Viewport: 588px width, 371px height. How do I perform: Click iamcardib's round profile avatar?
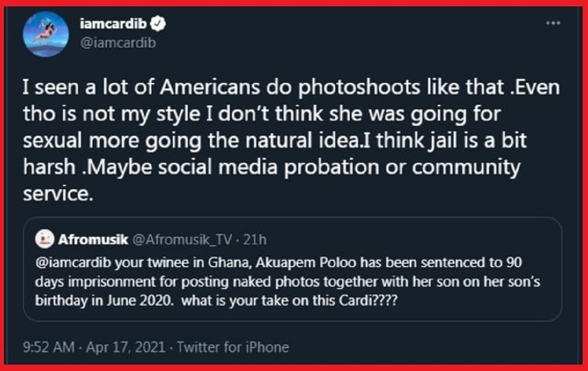46,34
